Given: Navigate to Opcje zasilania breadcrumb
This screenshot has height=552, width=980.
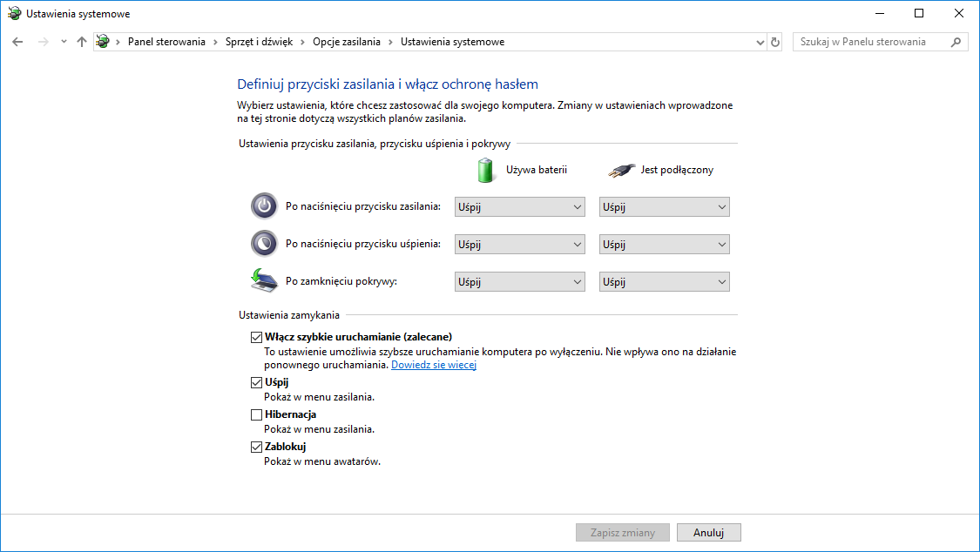Looking at the screenshot, I should (x=348, y=42).
